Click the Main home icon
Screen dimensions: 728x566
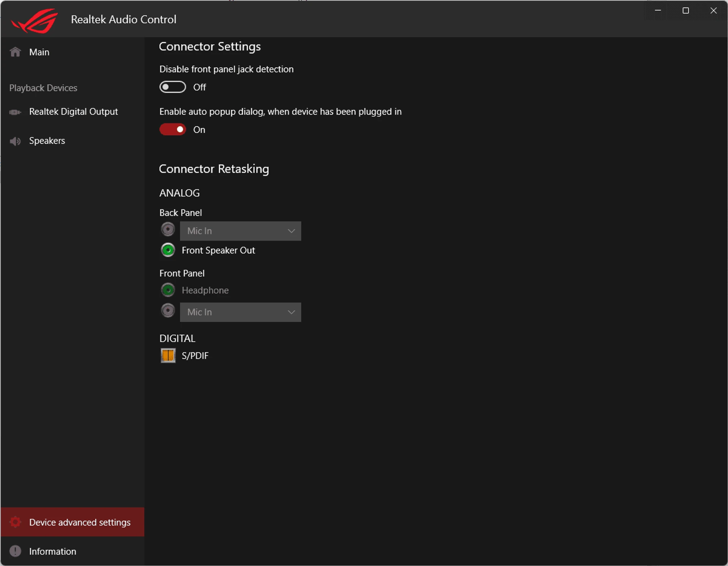15,52
